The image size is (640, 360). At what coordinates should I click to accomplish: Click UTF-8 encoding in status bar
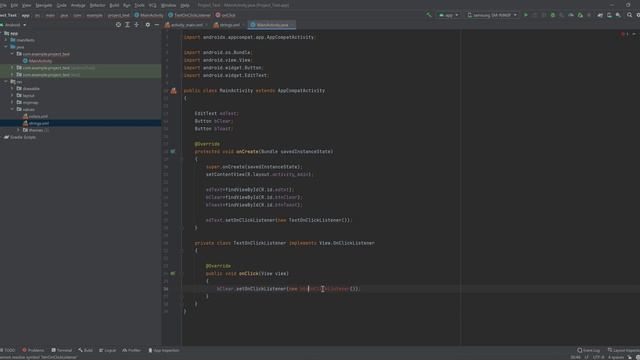(x=598, y=357)
